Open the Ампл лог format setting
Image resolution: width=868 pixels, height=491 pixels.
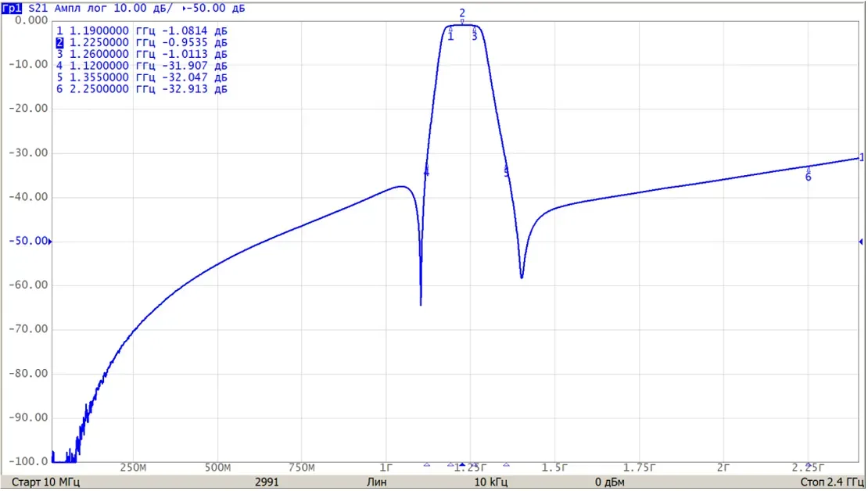(x=81, y=9)
